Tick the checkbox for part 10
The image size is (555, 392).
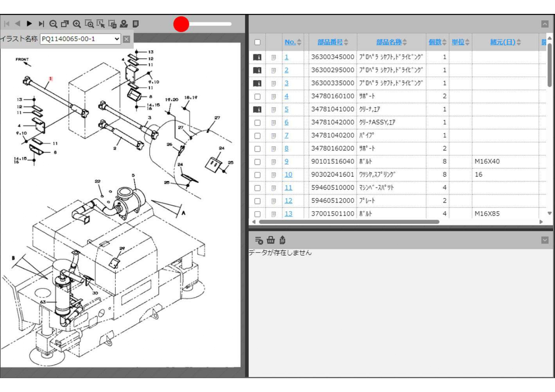[257, 175]
